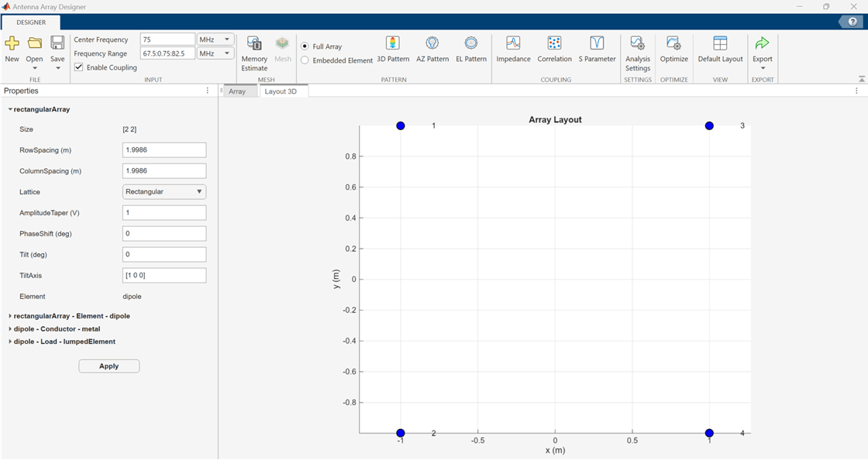The height and width of the screenshot is (460, 868).
Task: Restore the Default Layout
Action: click(x=720, y=43)
